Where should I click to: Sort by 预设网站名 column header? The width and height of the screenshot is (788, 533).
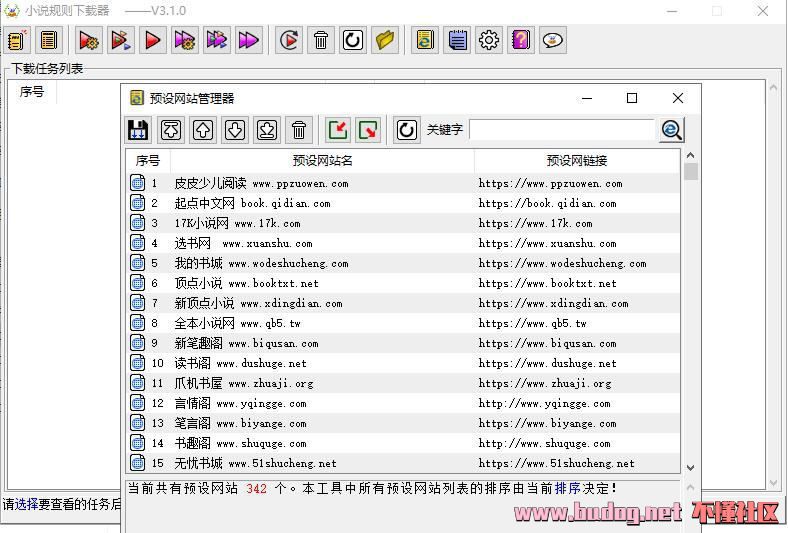(x=322, y=161)
